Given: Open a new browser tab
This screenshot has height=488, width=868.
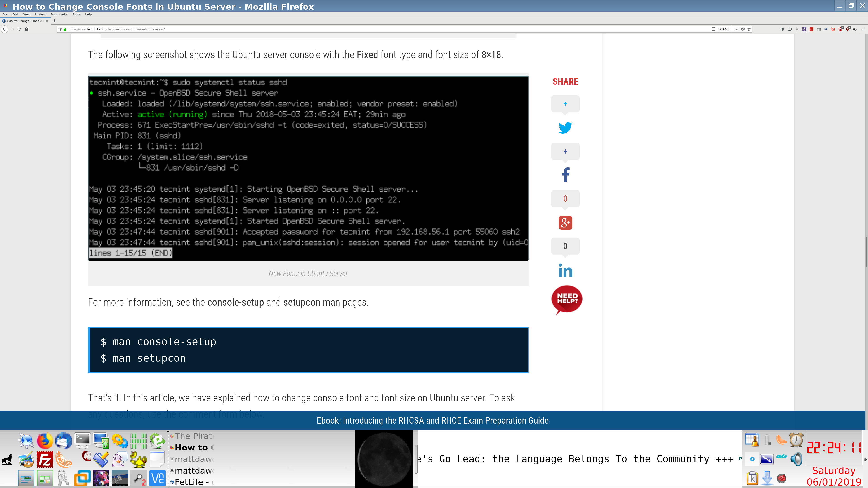Looking at the screenshot, I should click(54, 21).
